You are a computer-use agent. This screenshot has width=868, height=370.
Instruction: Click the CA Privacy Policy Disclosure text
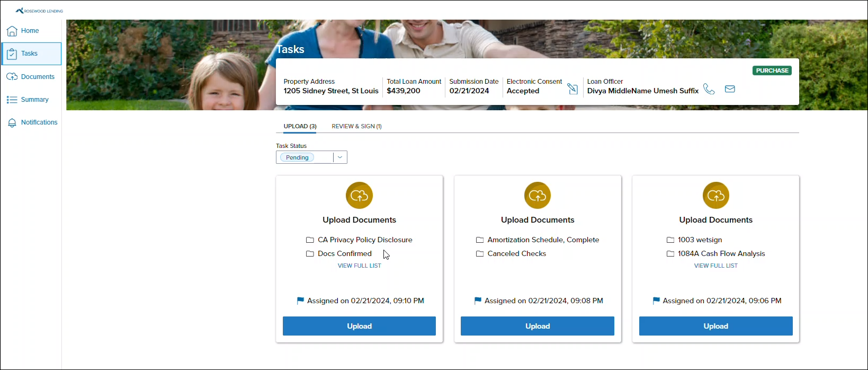(x=365, y=240)
